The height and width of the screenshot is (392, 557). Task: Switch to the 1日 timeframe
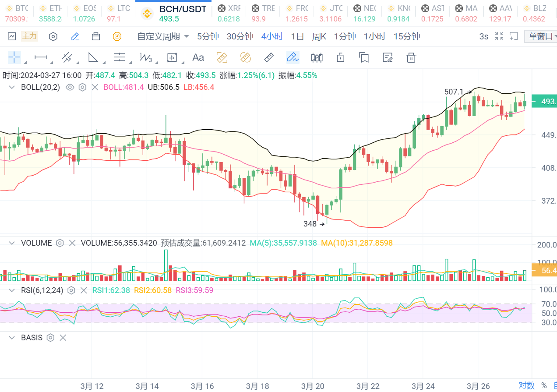click(x=297, y=36)
